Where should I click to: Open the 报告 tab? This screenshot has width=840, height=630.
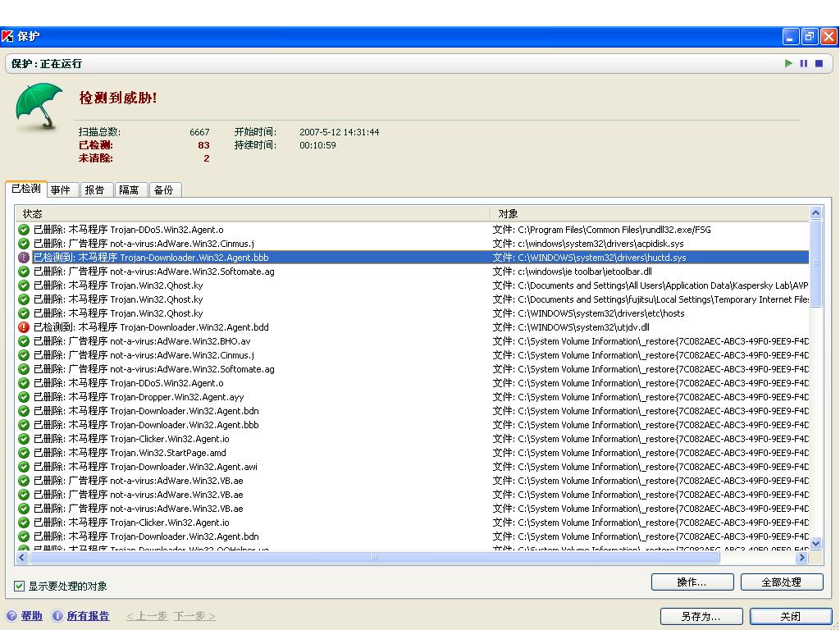click(95, 189)
